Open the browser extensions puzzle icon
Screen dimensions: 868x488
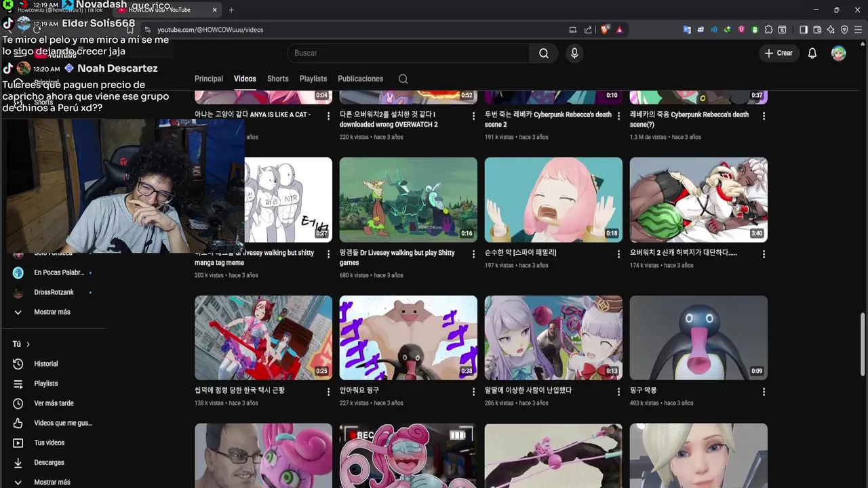[768, 30]
